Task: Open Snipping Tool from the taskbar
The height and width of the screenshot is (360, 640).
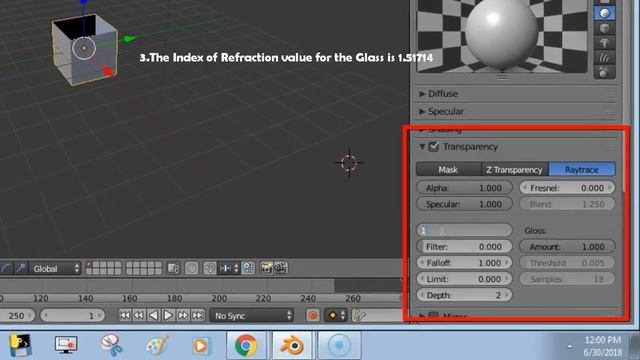Action: (x=111, y=346)
